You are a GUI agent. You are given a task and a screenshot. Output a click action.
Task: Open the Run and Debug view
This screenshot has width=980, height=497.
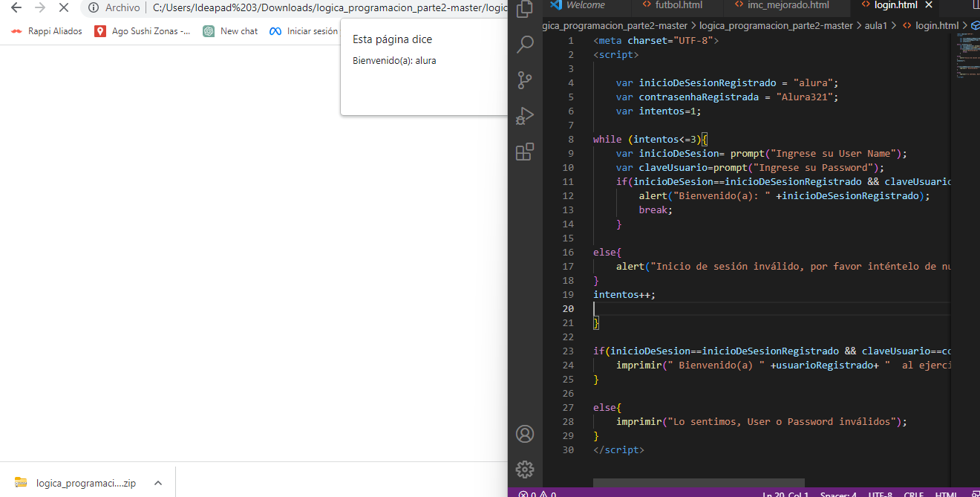click(525, 116)
